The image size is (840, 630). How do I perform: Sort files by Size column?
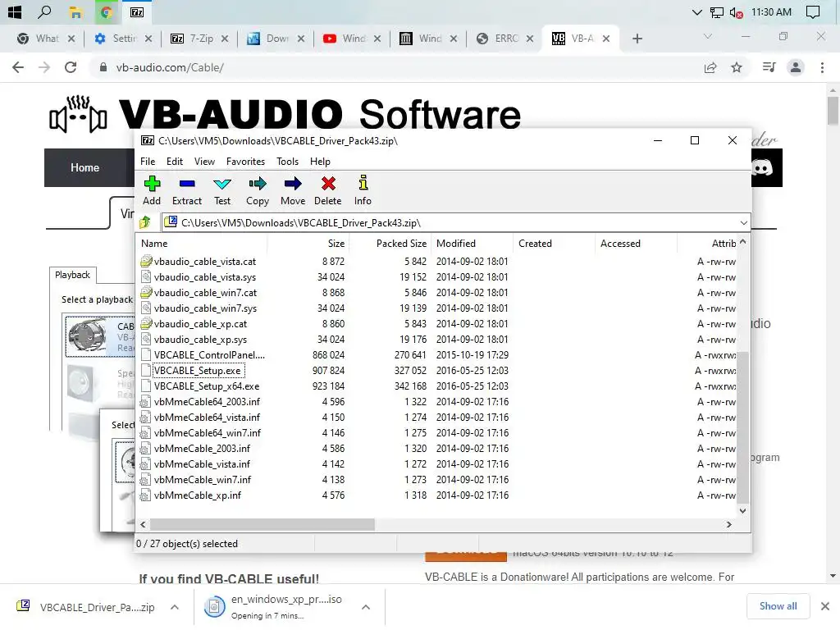tap(308, 243)
